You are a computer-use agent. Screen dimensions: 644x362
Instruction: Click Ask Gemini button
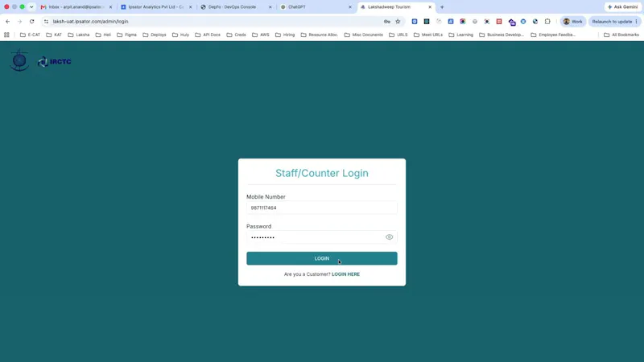pyautogui.click(x=622, y=7)
